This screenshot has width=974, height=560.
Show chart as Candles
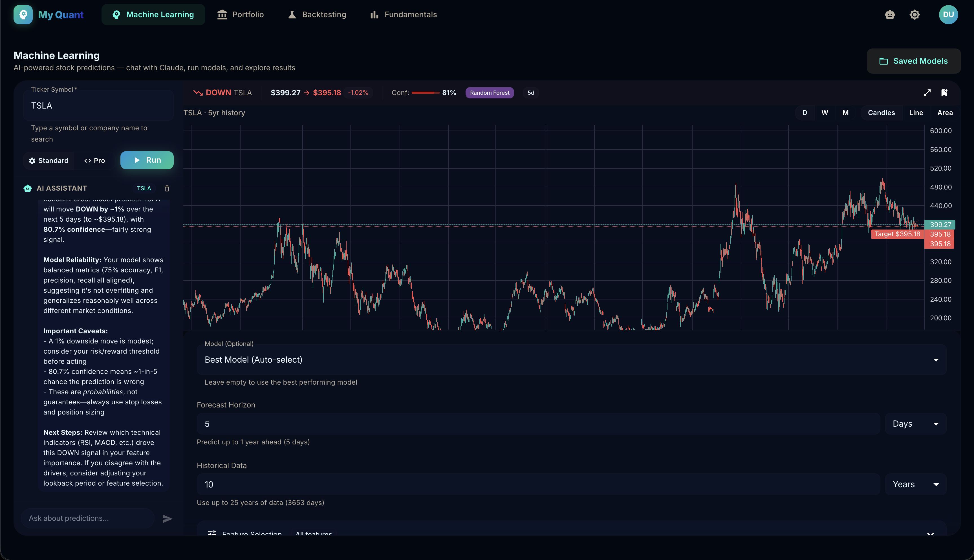click(881, 113)
